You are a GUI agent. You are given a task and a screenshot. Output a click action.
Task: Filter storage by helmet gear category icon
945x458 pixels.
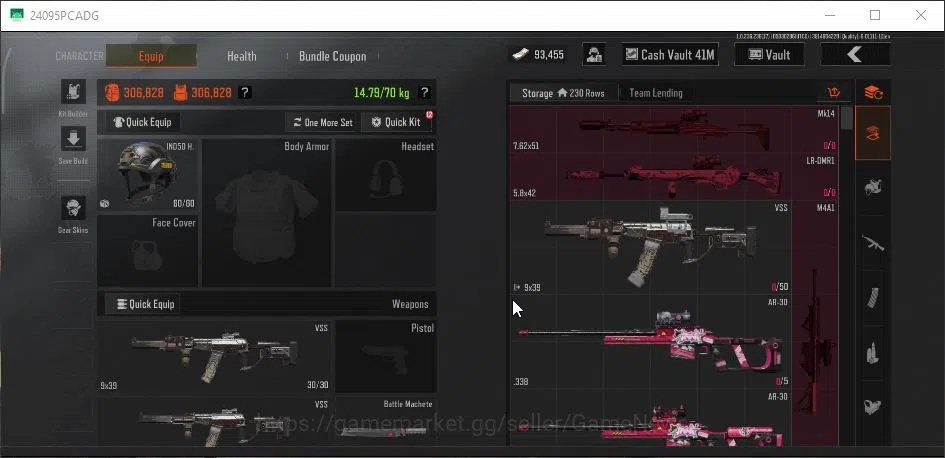pos(873,188)
